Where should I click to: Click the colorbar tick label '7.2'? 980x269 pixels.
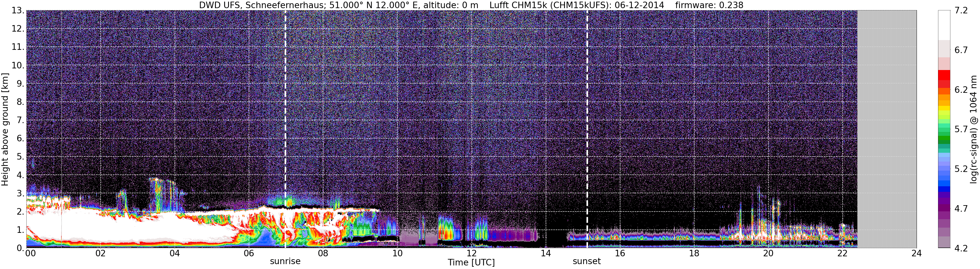click(961, 11)
